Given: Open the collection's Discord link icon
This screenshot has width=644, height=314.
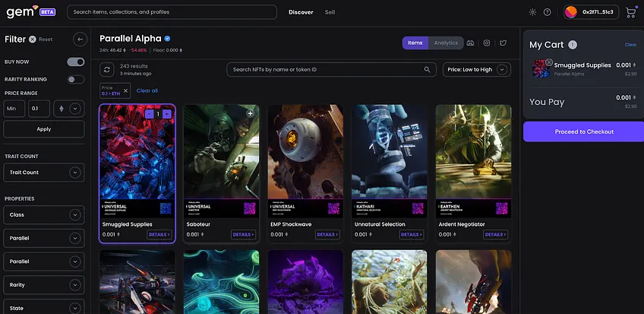Looking at the screenshot, I should (471, 43).
